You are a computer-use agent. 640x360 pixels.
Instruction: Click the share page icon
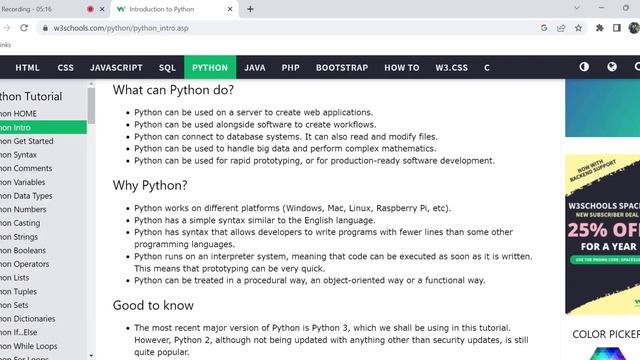tap(561, 28)
